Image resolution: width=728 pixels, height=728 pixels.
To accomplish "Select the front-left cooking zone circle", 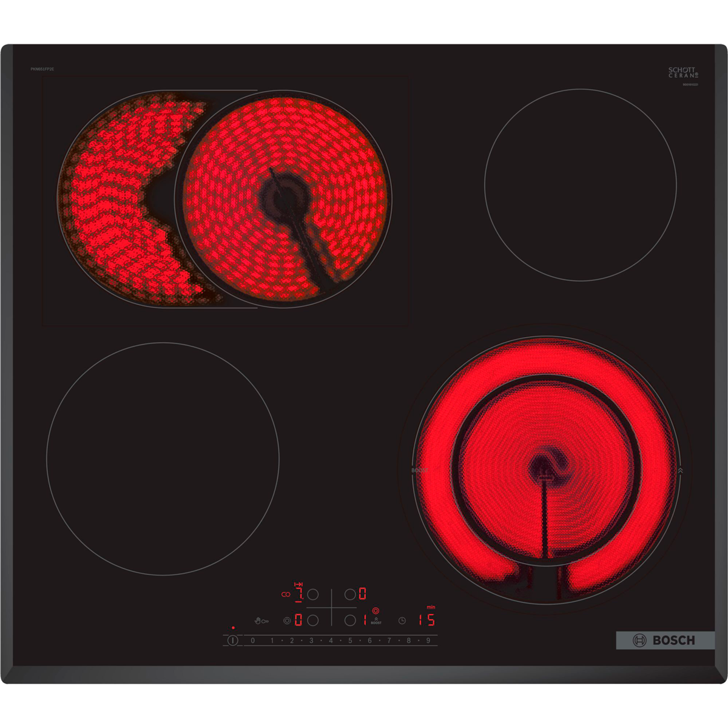I will pyautogui.click(x=313, y=621).
